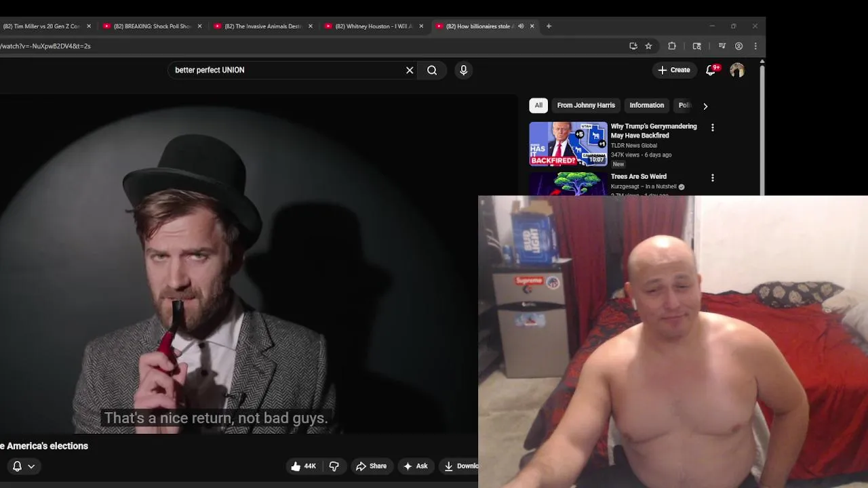Open the media controls icon in toolbar
868x488 pixels.
[x=722, y=46]
